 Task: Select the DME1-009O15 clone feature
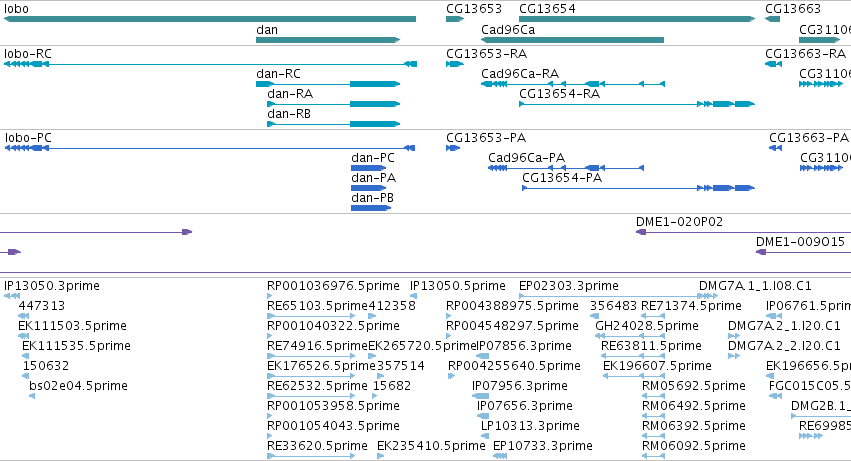(x=803, y=252)
